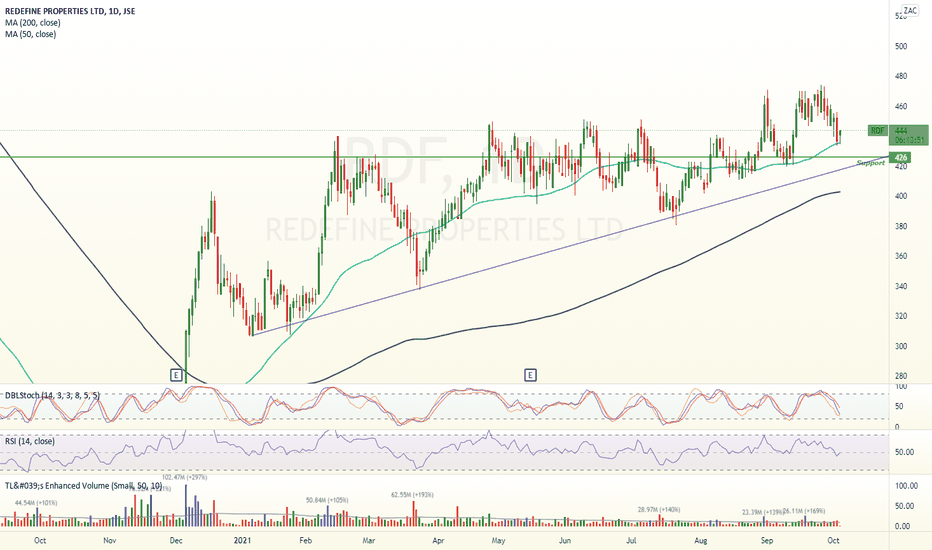The height and width of the screenshot is (550, 932).
Task: Click the 44.54M (+101%) volume annotation
Action: coord(36,503)
